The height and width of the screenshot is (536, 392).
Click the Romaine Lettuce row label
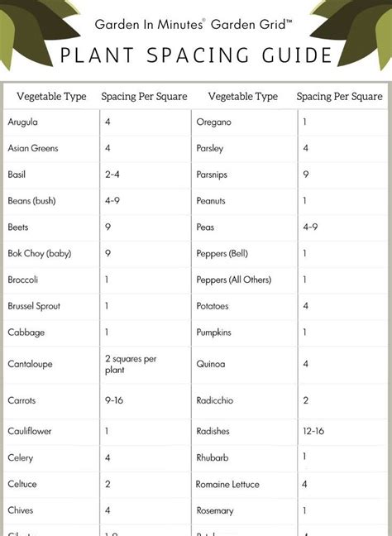click(227, 485)
